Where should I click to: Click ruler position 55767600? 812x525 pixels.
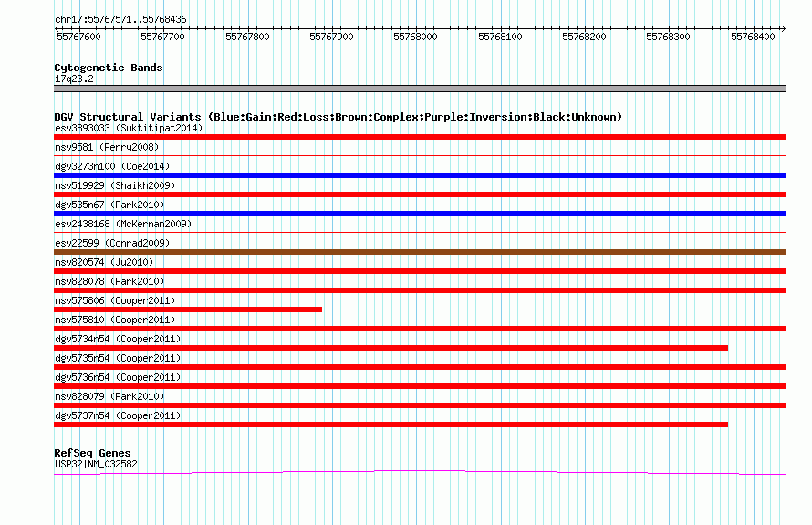tap(78, 37)
